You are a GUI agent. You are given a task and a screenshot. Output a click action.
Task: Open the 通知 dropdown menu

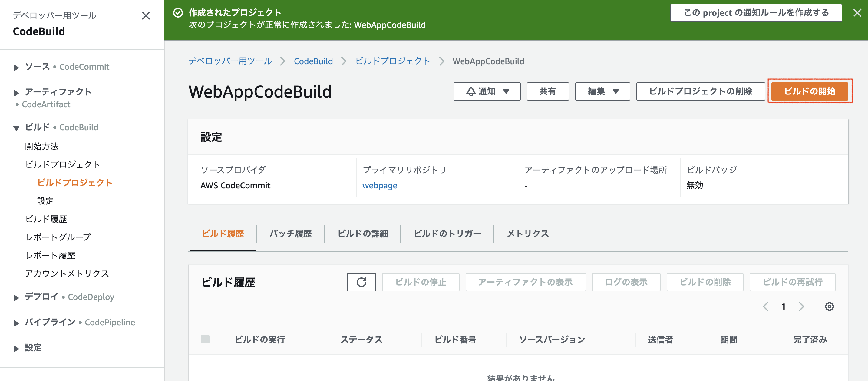click(x=487, y=91)
